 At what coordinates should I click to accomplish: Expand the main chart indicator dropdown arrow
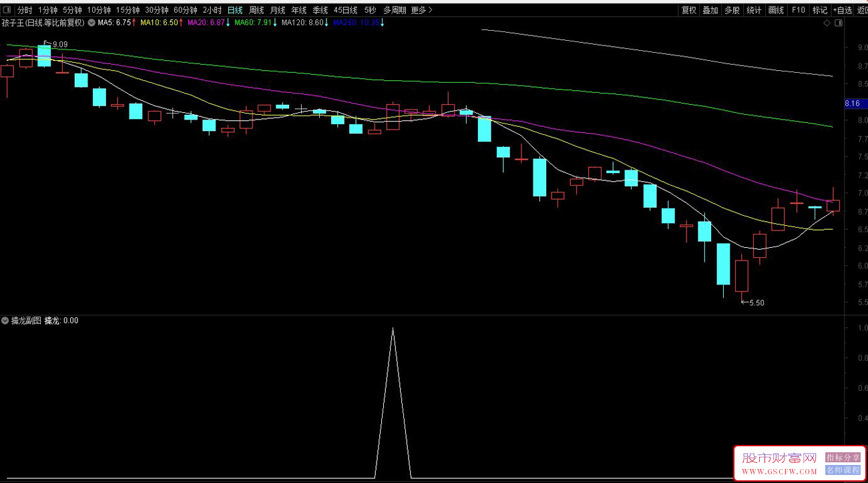coord(91,23)
